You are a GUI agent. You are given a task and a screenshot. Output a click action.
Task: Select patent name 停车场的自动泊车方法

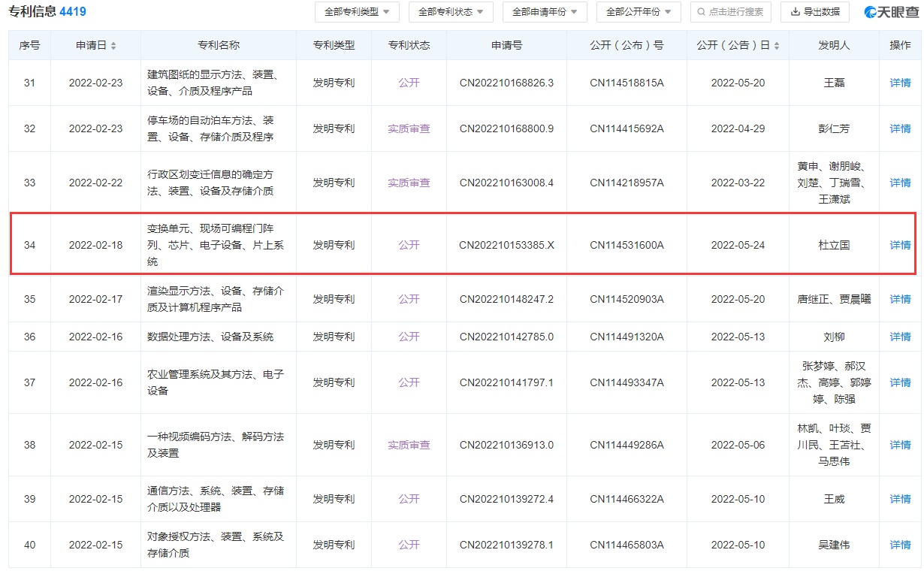[x=210, y=128]
